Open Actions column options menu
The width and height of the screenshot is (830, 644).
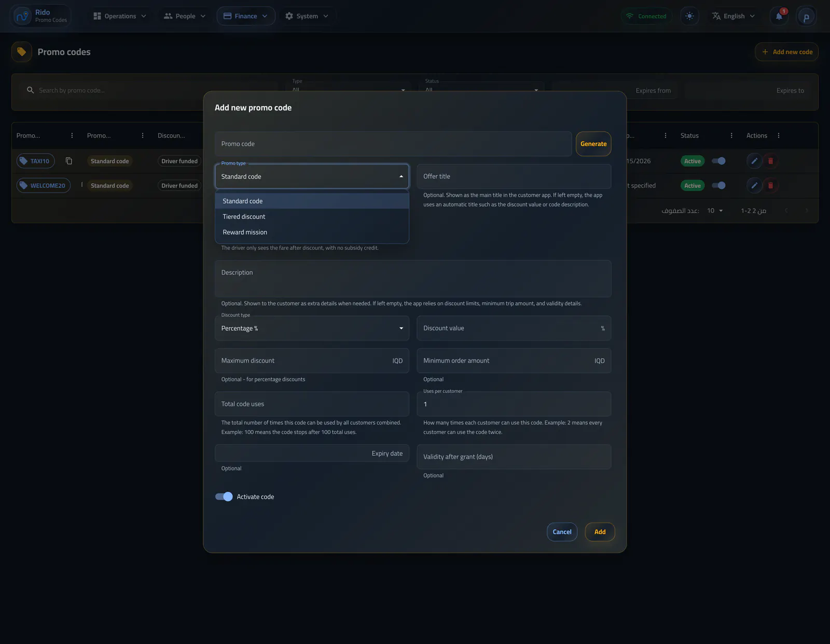(x=779, y=135)
